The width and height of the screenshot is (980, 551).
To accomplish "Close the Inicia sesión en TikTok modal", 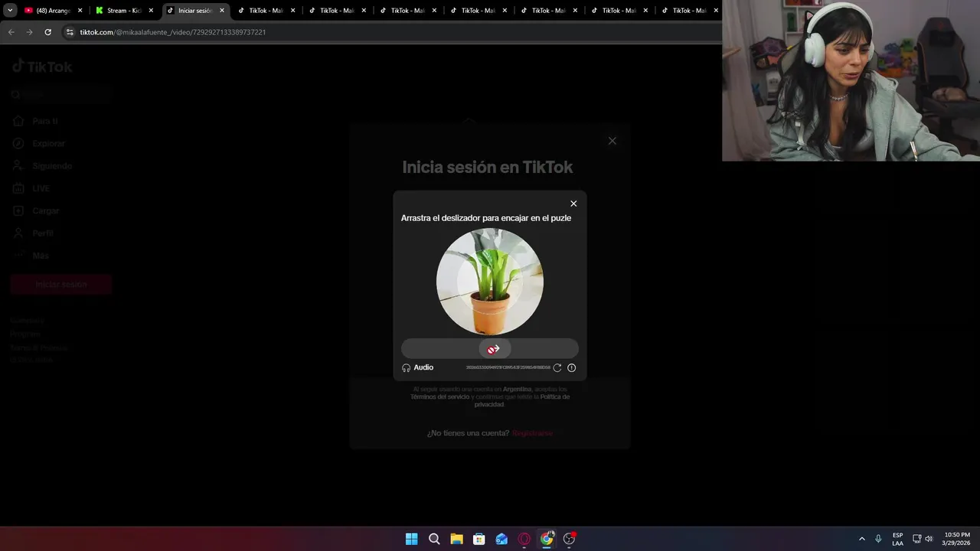I will 612,141.
